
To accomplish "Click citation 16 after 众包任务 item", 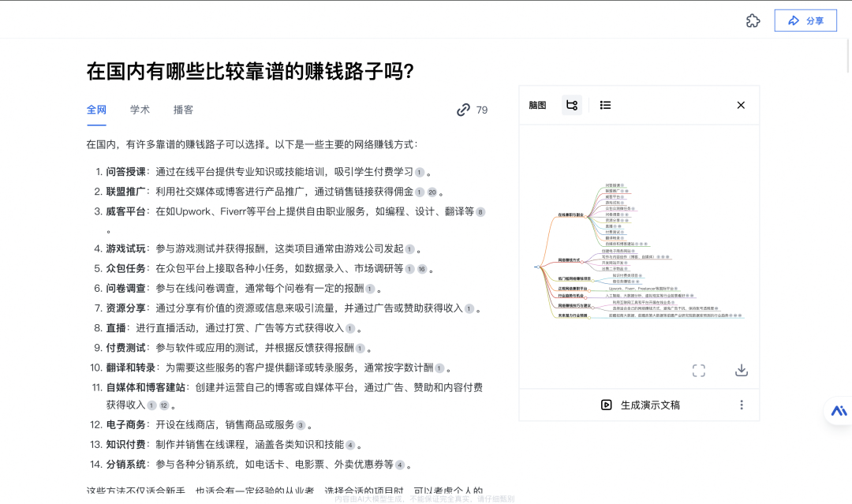I will coord(422,269).
